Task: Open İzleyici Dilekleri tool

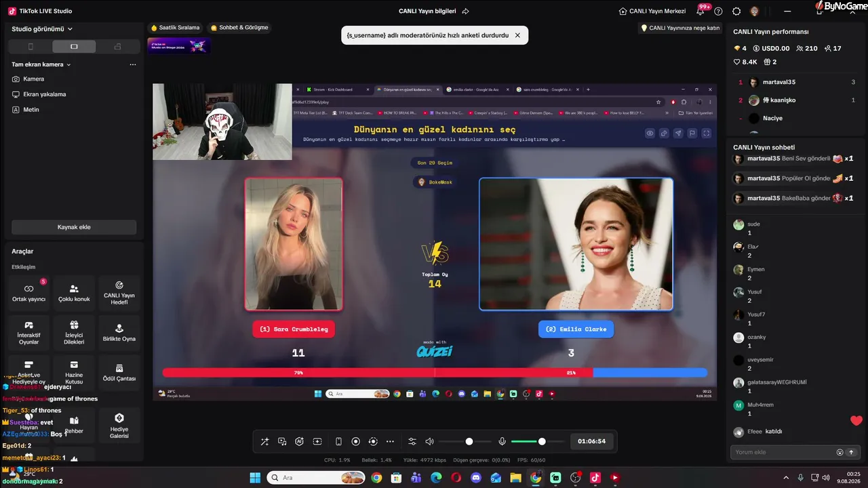Action: click(x=74, y=333)
